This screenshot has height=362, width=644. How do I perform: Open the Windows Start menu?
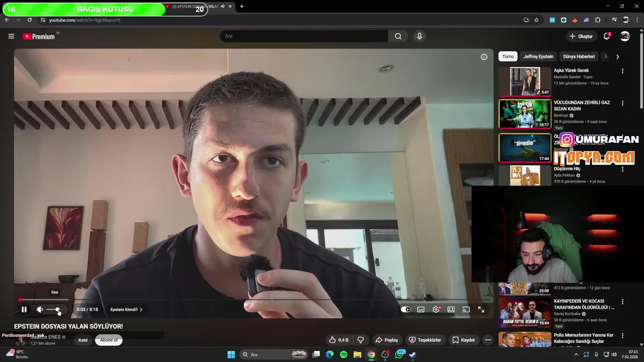(231, 354)
